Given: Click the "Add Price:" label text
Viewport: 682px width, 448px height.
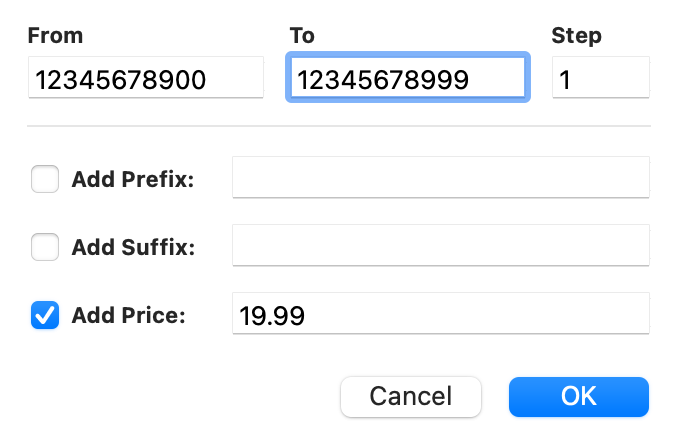Looking at the screenshot, I should [128, 315].
